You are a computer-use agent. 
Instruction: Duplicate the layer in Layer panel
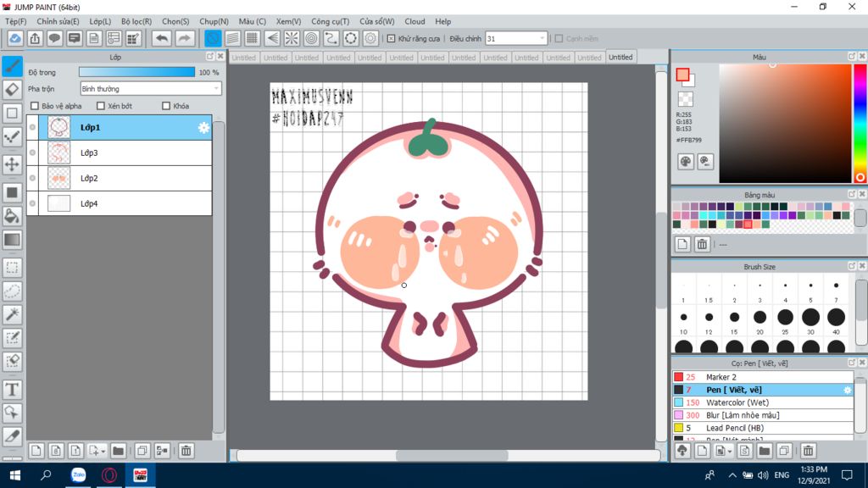142,451
